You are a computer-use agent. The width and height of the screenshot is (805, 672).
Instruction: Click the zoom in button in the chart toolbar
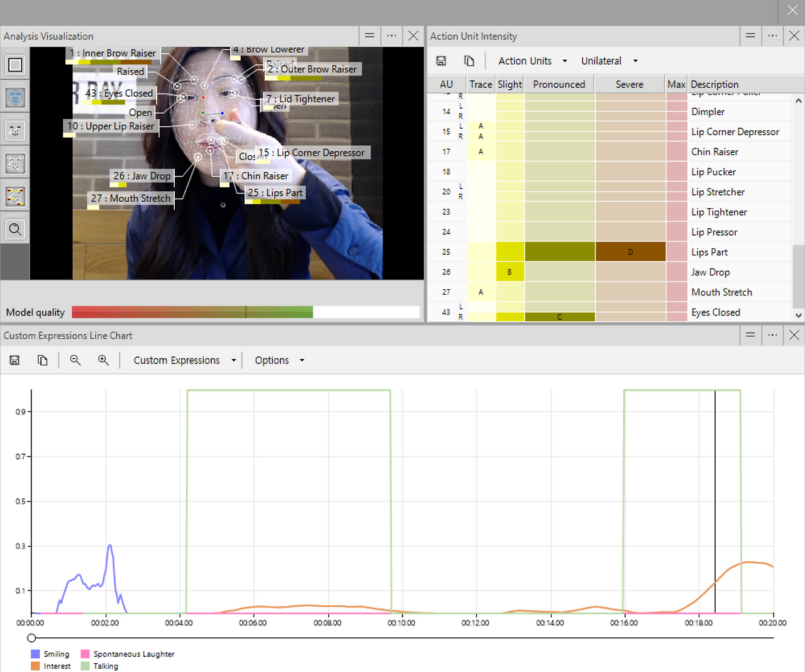click(104, 360)
